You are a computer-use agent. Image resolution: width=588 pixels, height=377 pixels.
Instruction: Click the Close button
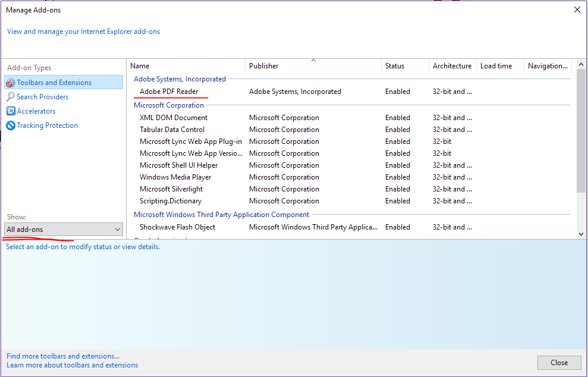click(559, 363)
